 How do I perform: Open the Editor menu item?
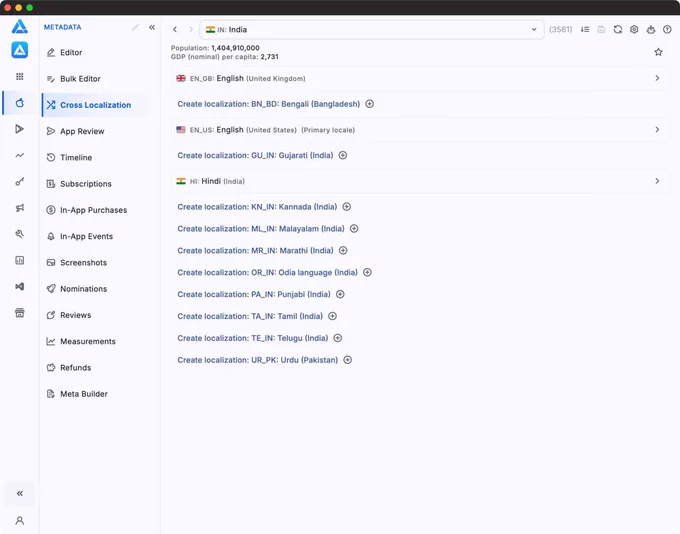(96, 52)
